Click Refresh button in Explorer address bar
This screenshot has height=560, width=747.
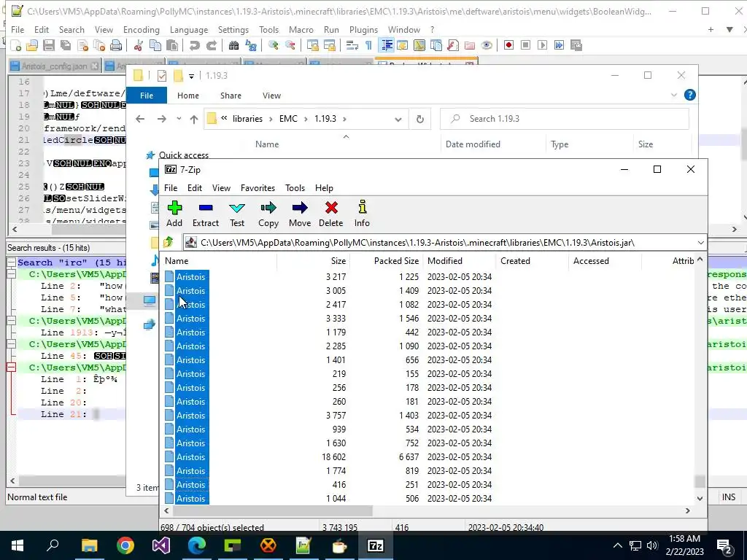(419, 119)
